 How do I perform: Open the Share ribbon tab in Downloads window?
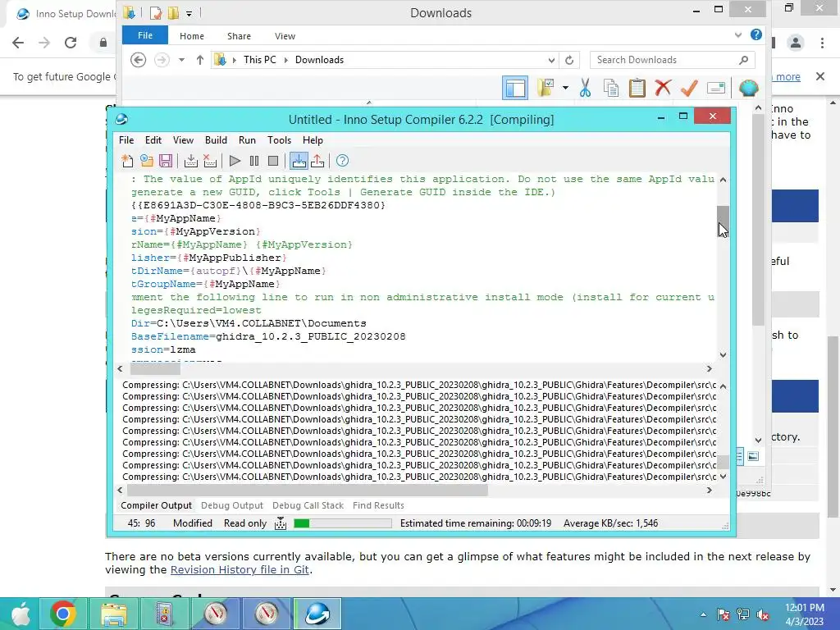click(239, 36)
